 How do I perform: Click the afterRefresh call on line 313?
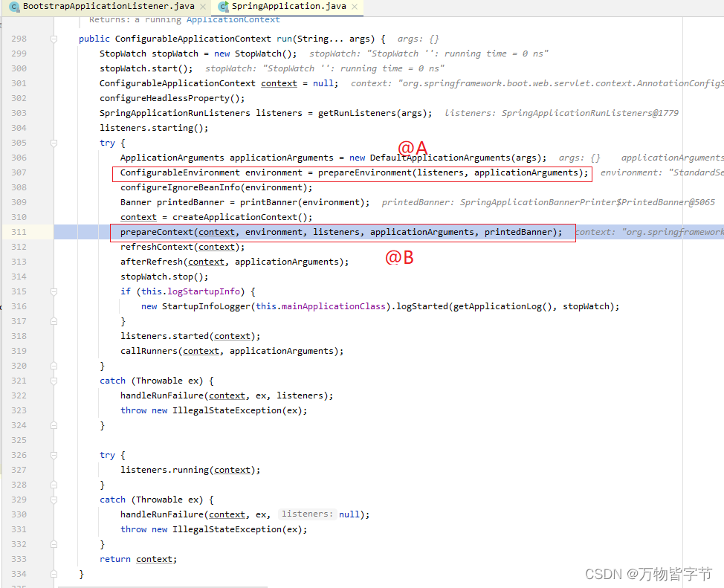pos(152,262)
